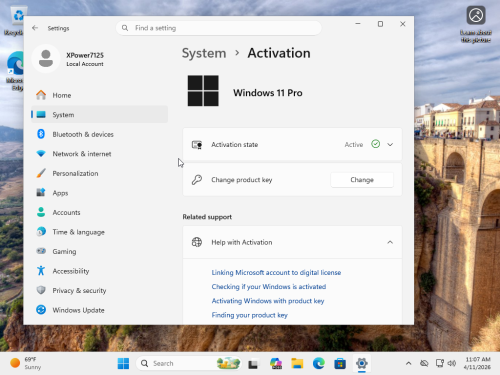Image resolution: width=500 pixels, height=375 pixels.
Task: Click the Windows 11 Pro edition text
Action: 268,93
